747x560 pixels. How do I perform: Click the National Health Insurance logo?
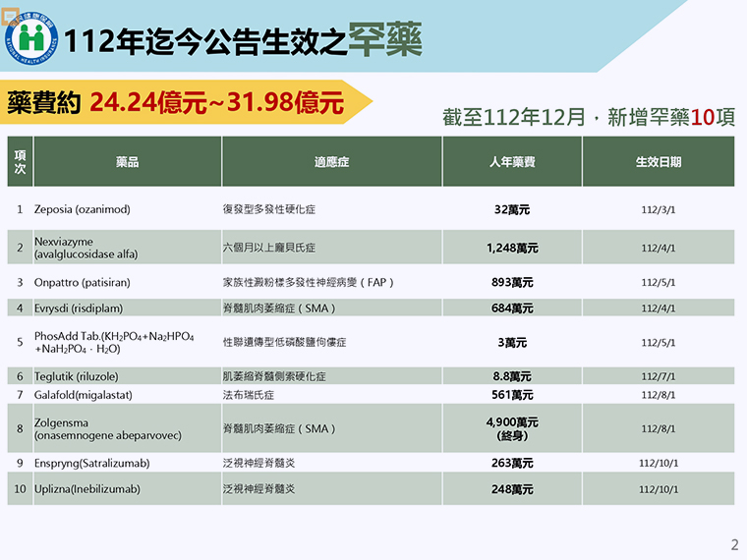31,34
